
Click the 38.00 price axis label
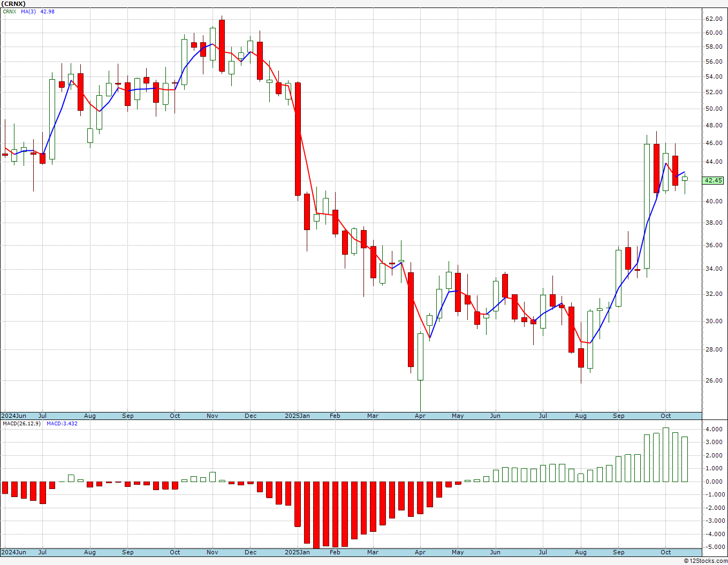click(714, 223)
